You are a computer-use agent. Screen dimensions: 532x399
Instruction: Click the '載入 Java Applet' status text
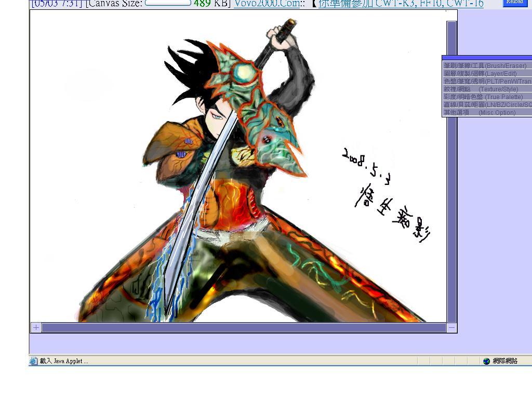coord(64,361)
